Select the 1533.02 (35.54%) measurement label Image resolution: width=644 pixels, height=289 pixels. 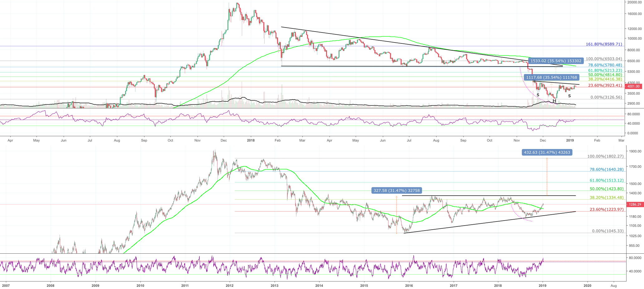[555, 61]
